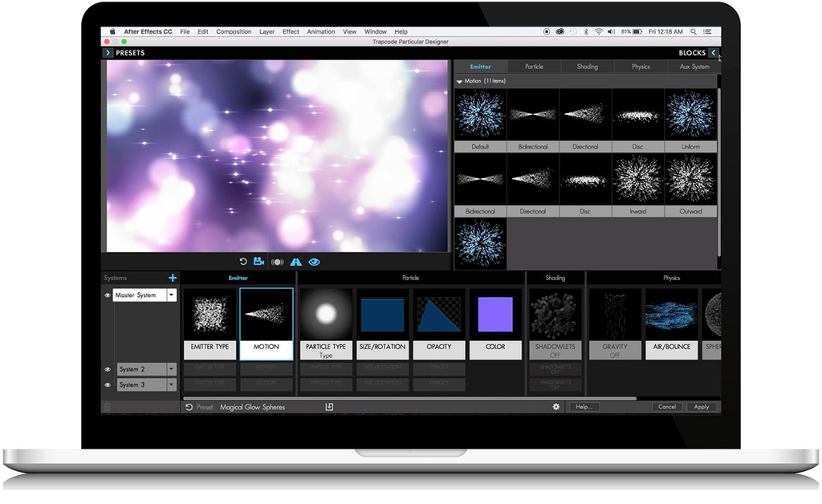Image resolution: width=822 pixels, height=504 pixels.
Task: Select the EMITTER TYPE block
Action: (x=210, y=323)
